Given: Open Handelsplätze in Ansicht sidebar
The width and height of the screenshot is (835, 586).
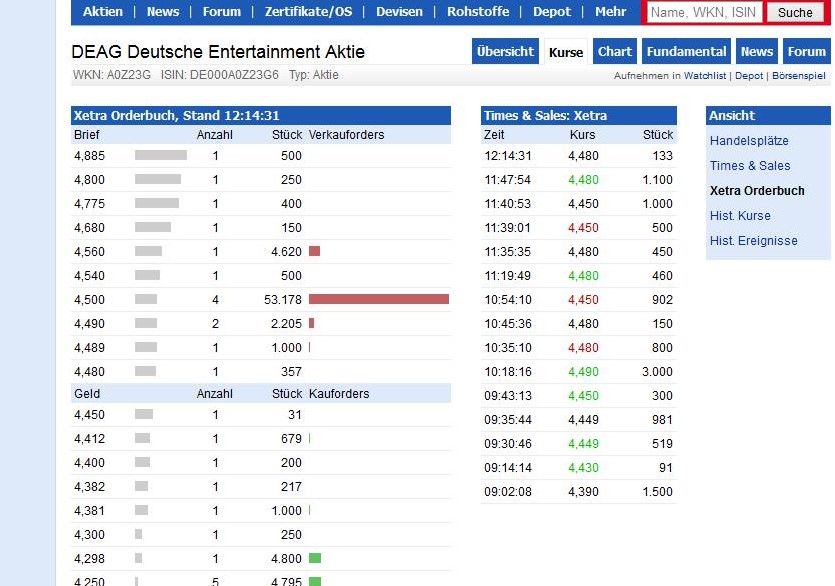Looking at the screenshot, I should pyautogui.click(x=749, y=141).
